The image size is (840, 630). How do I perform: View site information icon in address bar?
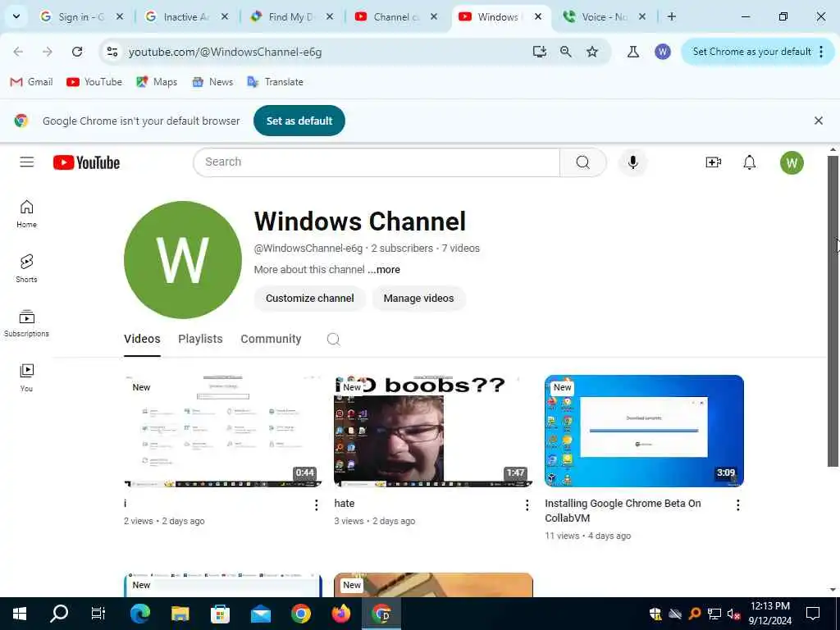(112, 52)
